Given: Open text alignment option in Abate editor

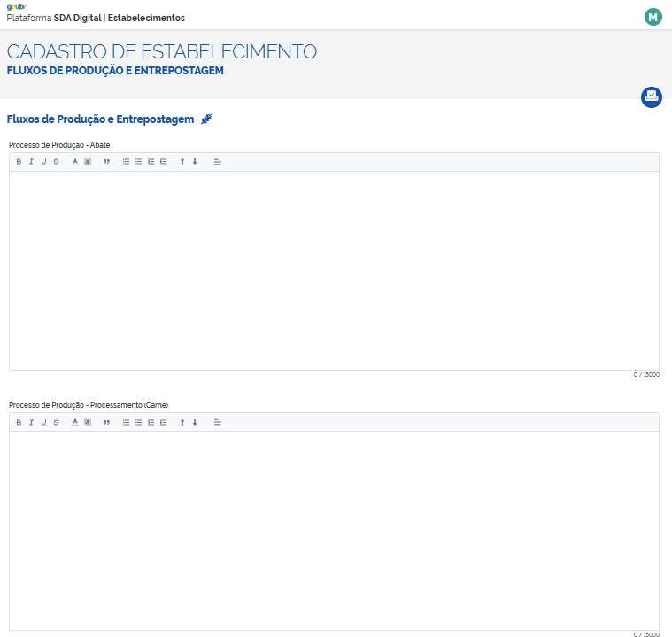Looking at the screenshot, I should point(218,162).
